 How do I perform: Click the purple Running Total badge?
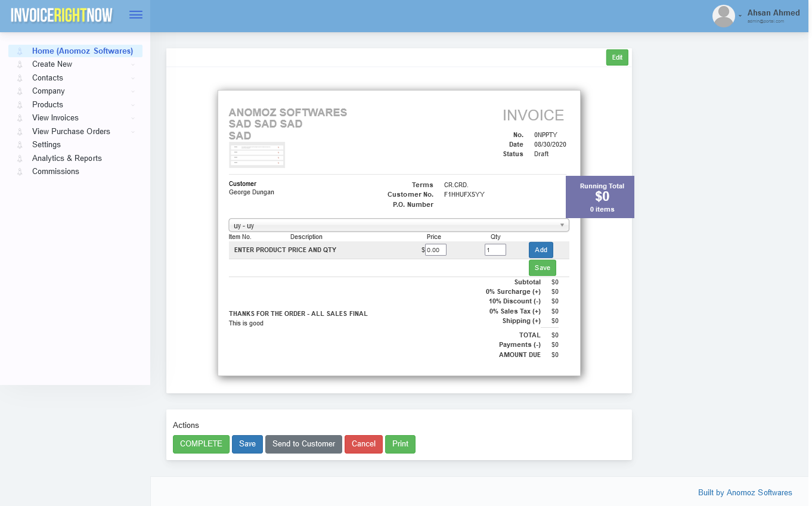[599, 197]
